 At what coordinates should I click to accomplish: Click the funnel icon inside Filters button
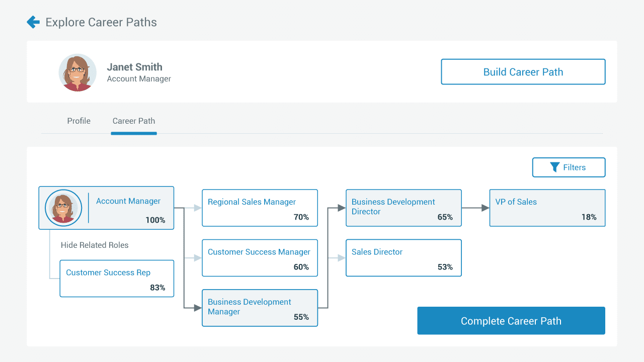click(555, 167)
